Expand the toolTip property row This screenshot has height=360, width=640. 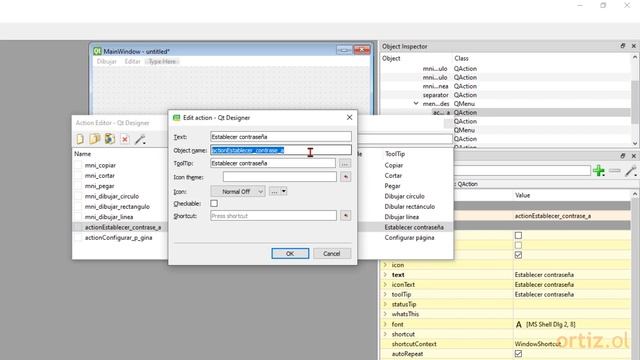coord(385,294)
